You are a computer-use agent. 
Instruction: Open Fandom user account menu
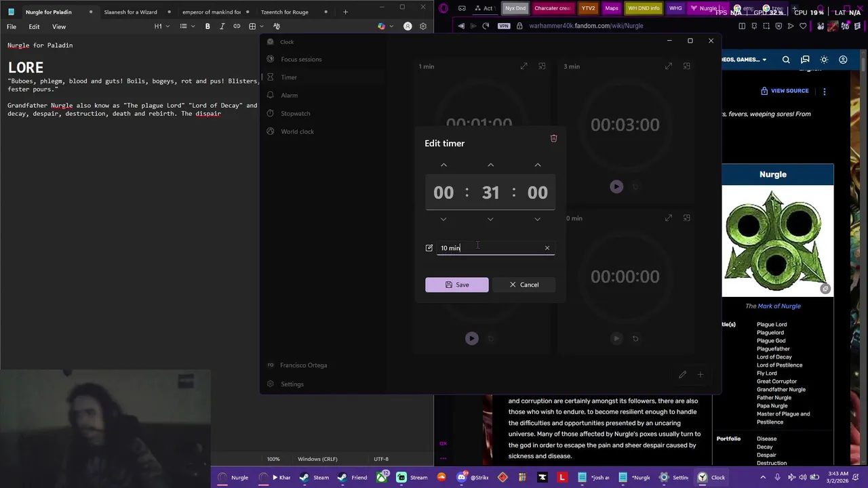(843, 60)
